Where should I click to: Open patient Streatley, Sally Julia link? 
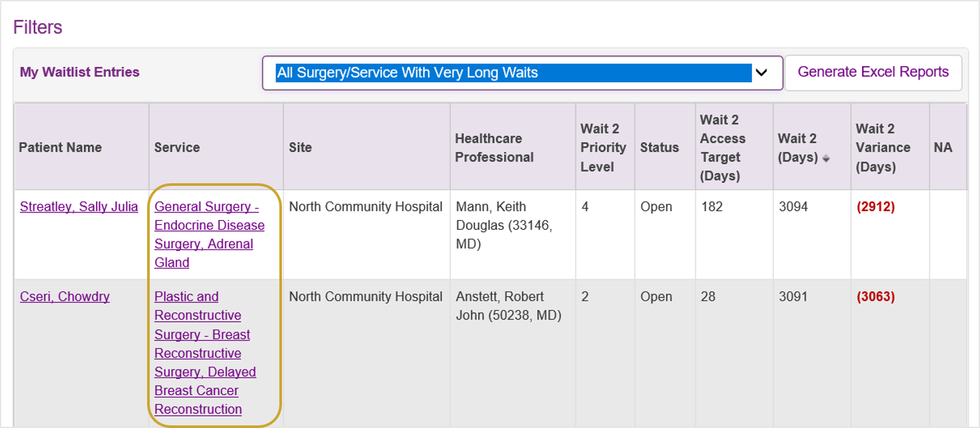(79, 207)
